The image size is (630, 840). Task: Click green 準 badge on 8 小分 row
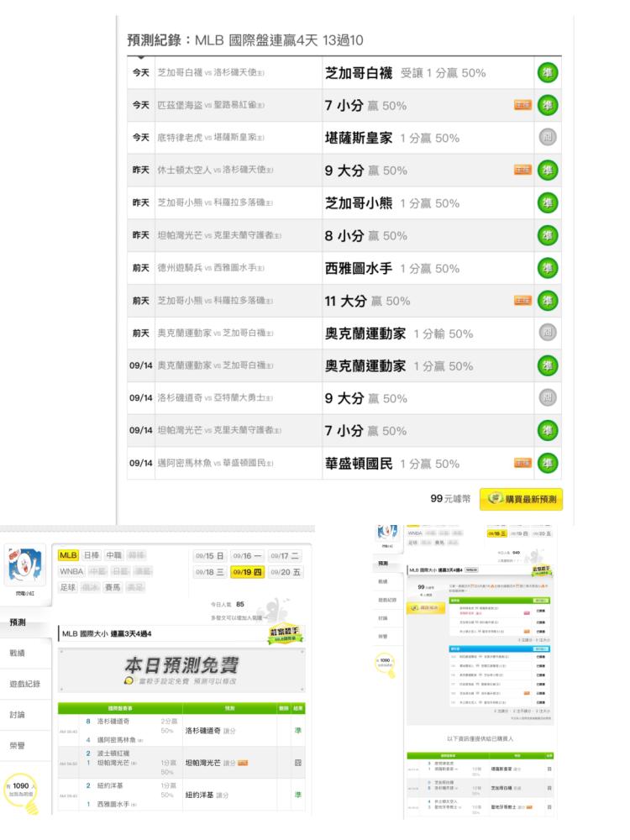pyautogui.click(x=548, y=236)
